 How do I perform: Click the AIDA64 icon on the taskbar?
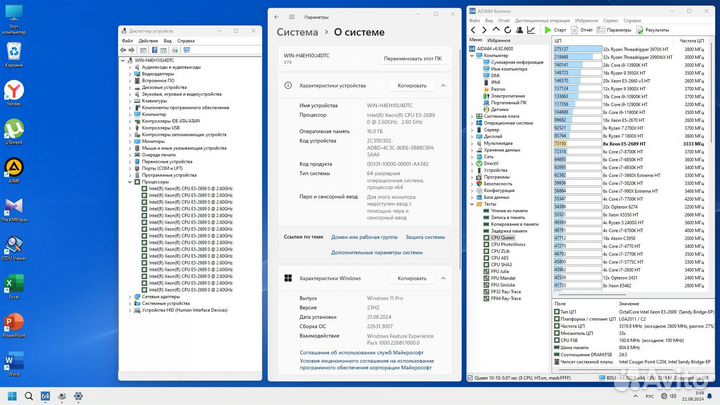45,396
